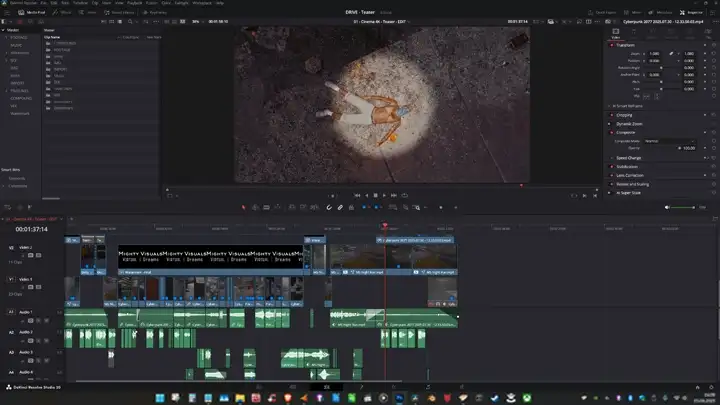Toggle the Transform section enable switch
720x405 pixels.
point(610,45)
